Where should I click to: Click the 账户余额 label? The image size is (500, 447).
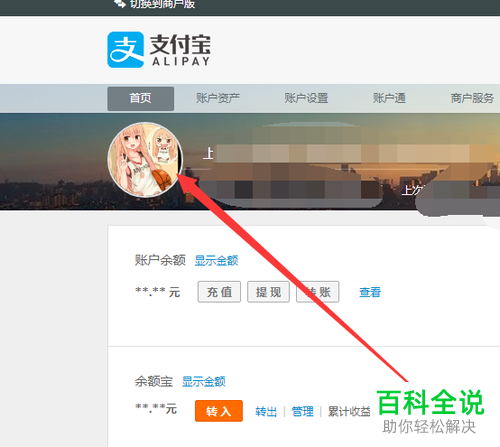click(x=160, y=260)
